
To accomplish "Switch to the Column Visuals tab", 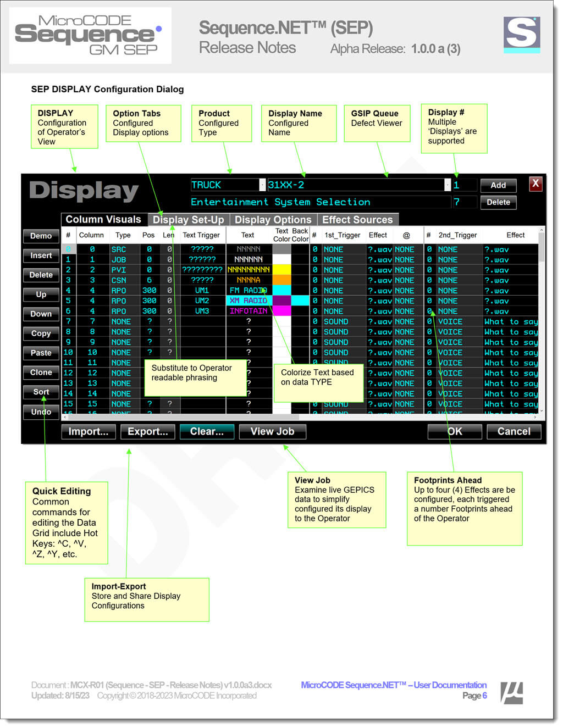I will [103, 219].
